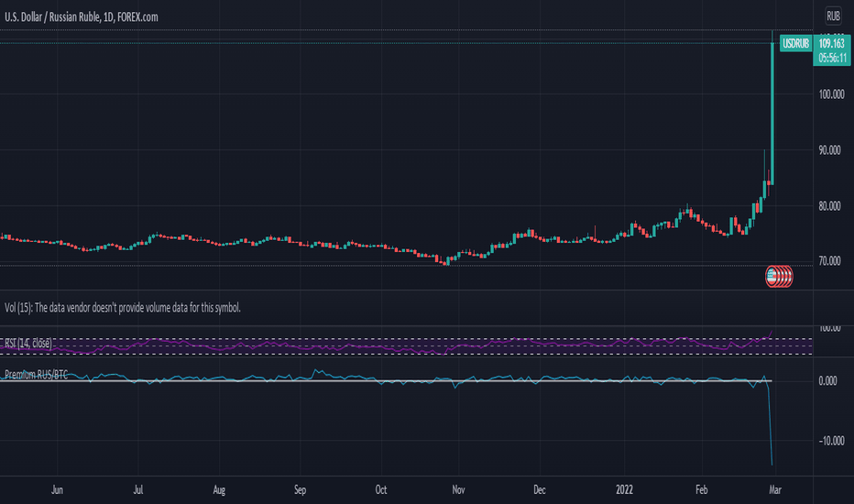Select the Premium RUS/BTC indicator legend
This screenshot has width=854, height=504.
click(37, 374)
